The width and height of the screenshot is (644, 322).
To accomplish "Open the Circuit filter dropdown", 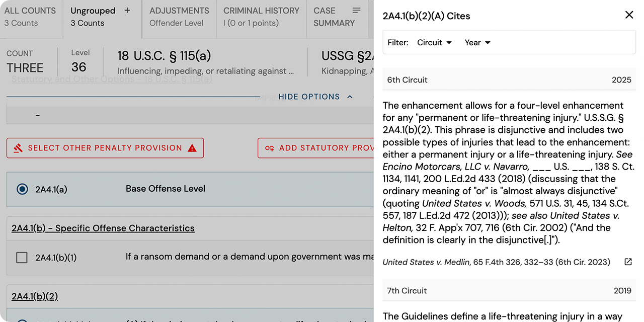I will click(434, 42).
